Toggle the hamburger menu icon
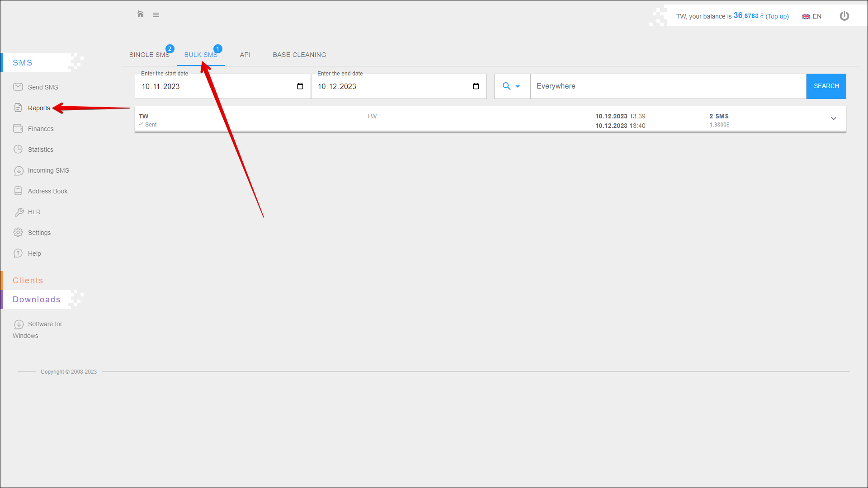The width and height of the screenshot is (868, 488). click(156, 15)
